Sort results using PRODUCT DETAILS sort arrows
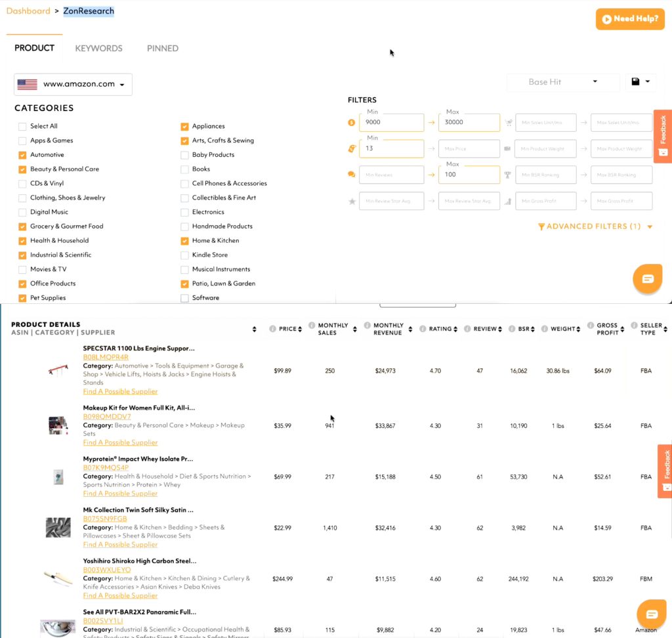The height and width of the screenshot is (638, 672). coord(255,330)
